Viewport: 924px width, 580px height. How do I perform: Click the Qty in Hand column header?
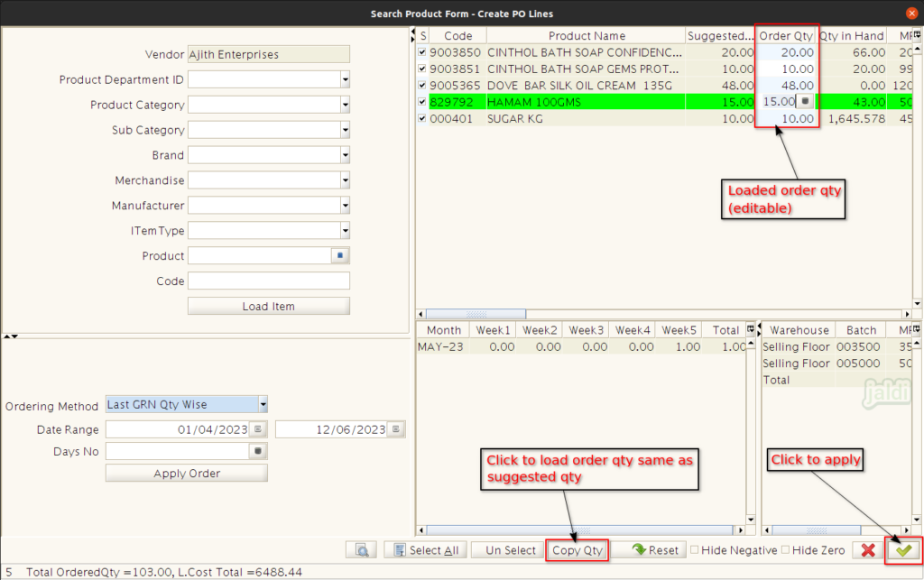(x=852, y=36)
